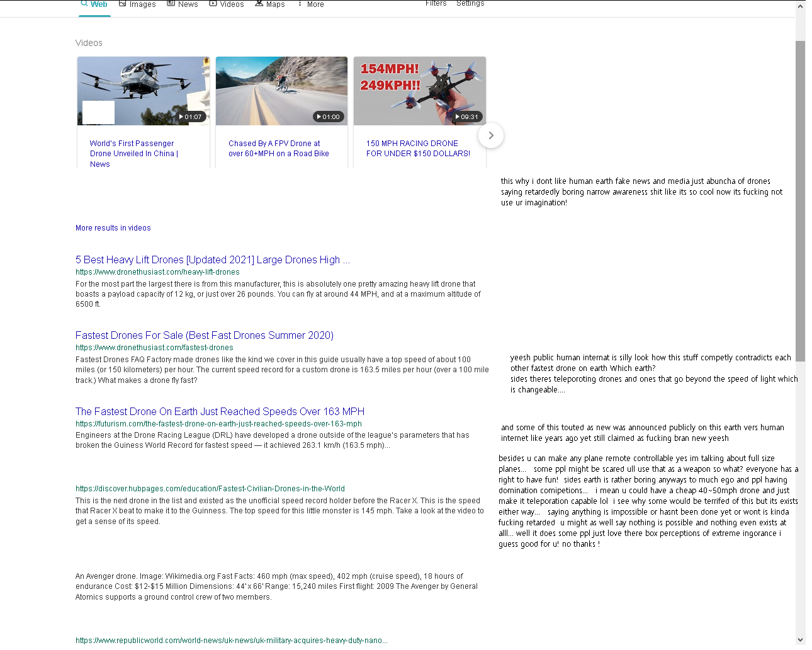Open World's First Passenger Drone video link
812x650 pixels.
tap(133, 154)
